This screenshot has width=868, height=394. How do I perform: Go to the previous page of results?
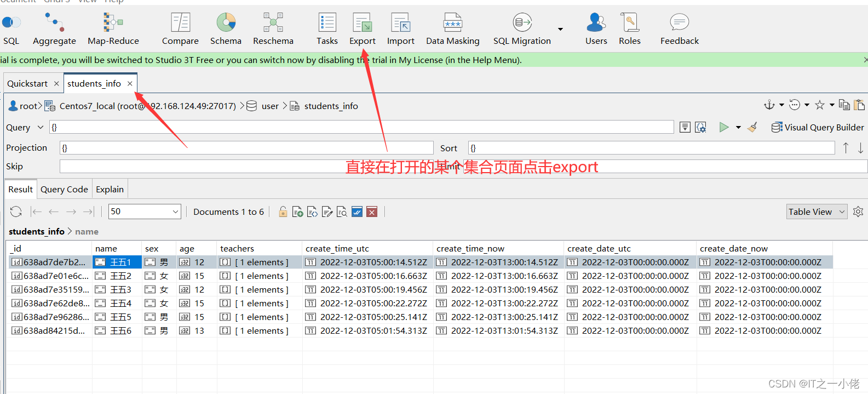(x=54, y=212)
